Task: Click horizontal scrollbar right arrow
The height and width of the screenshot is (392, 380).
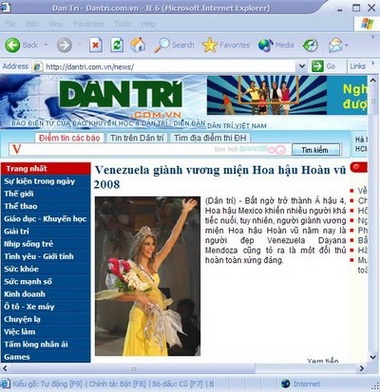Action: pos(362,368)
